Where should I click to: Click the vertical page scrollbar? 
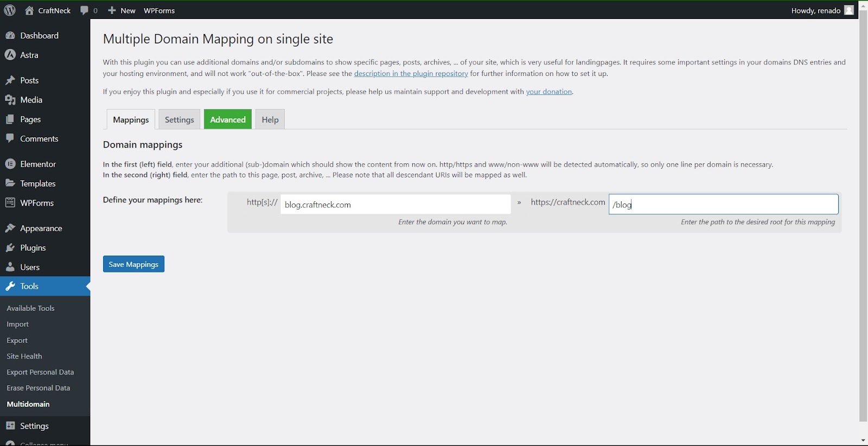point(863,216)
